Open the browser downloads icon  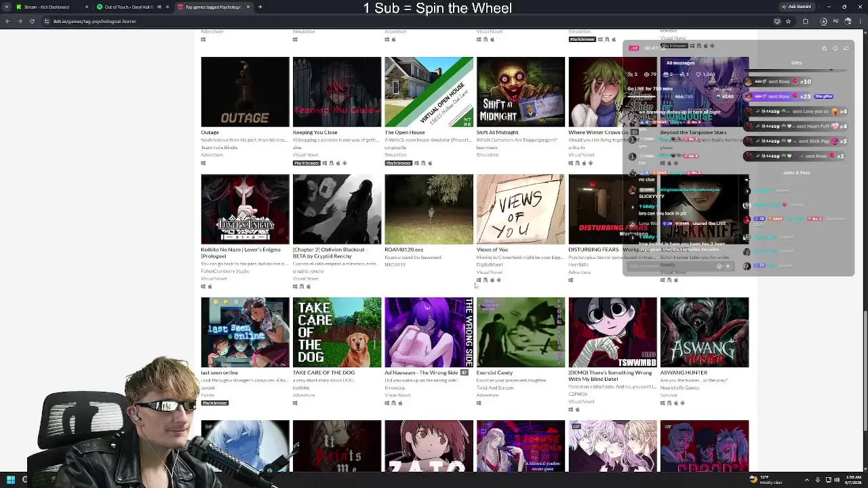[823, 21]
